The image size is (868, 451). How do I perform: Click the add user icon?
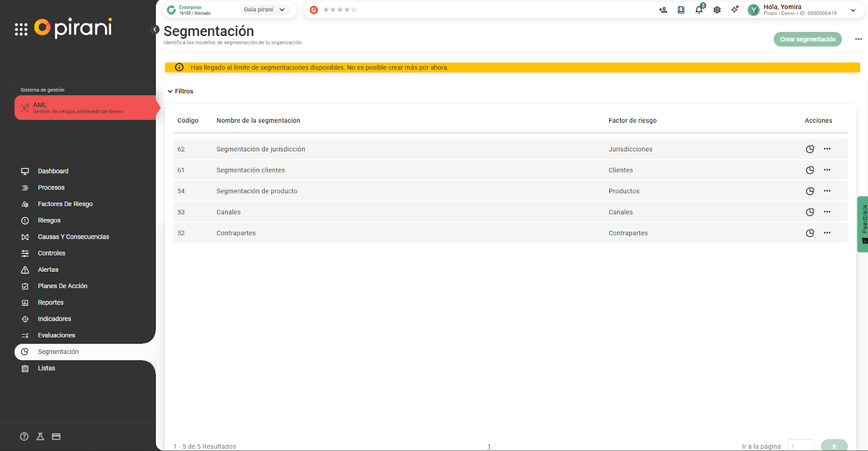coord(663,10)
